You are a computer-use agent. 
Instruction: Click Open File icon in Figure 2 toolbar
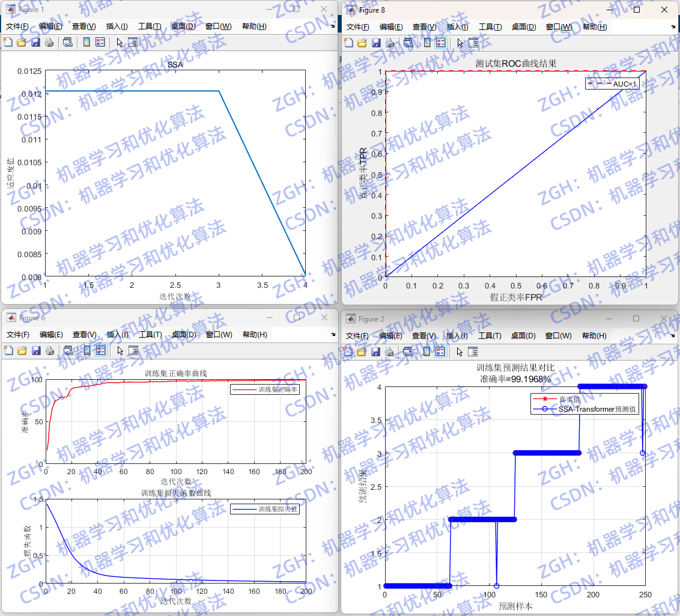tap(361, 352)
